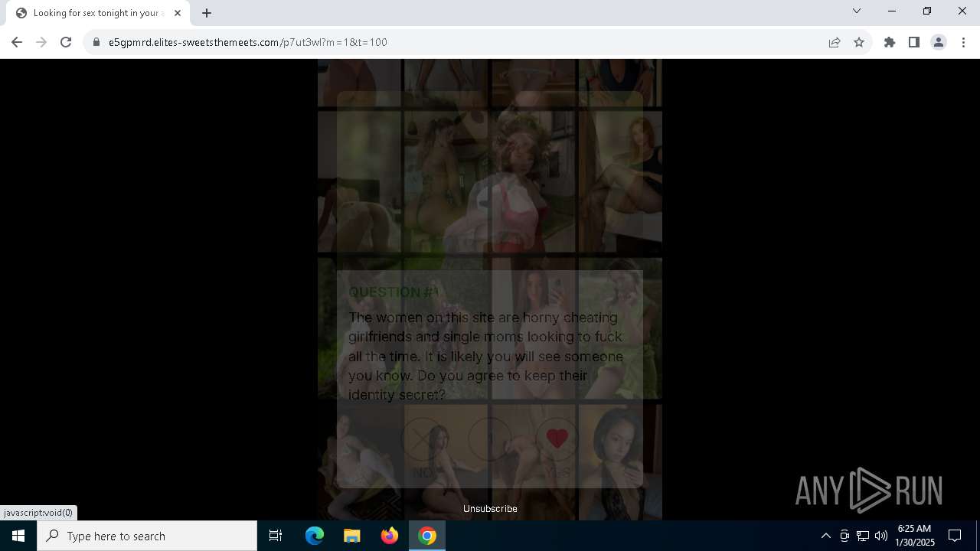Open the Windows Start menu
This screenshot has width=980, height=551.
(x=18, y=536)
